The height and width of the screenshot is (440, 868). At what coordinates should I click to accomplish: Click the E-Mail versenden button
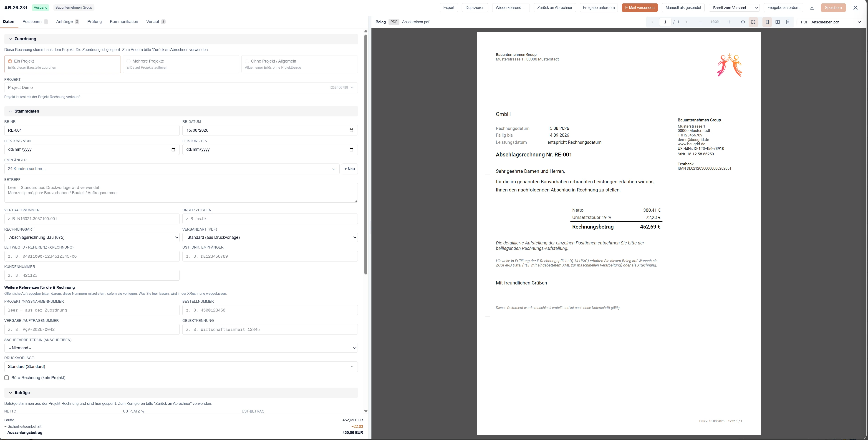coord(640,8)
